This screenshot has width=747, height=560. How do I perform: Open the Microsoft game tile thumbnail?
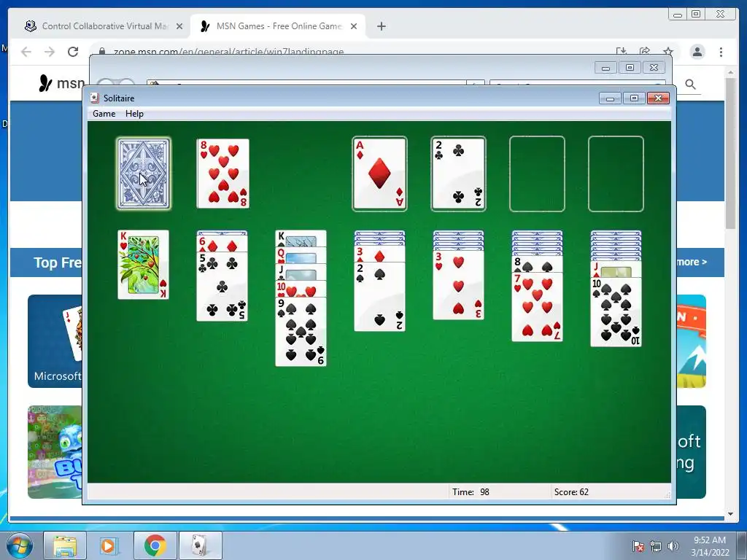55,341
